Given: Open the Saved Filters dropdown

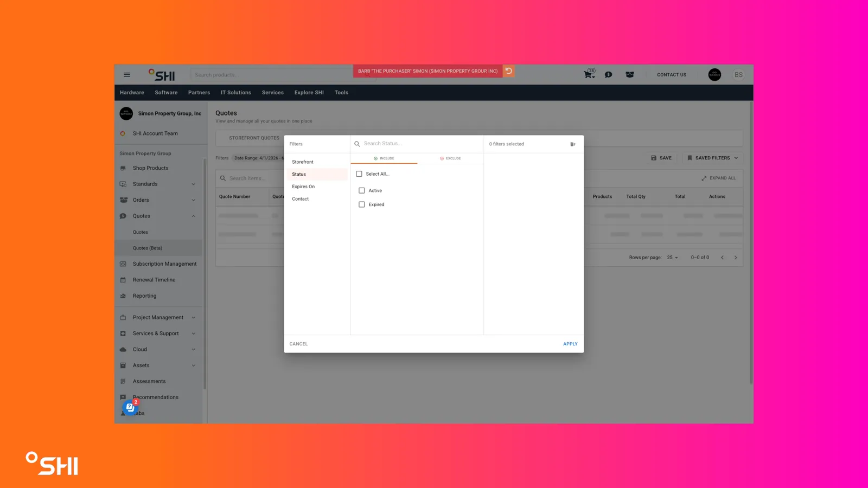Looking at the screenshot, I should click(x=712, y=158).
